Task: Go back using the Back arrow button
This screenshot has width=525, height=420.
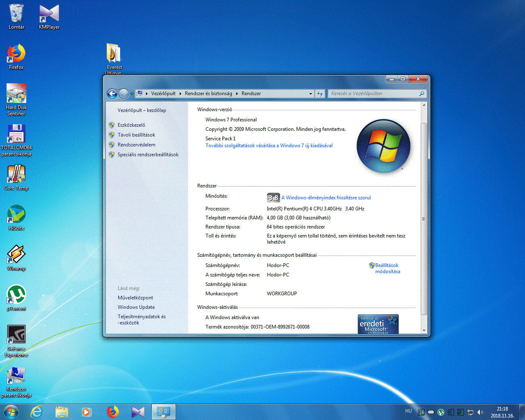Action: [x=112, y=94]
